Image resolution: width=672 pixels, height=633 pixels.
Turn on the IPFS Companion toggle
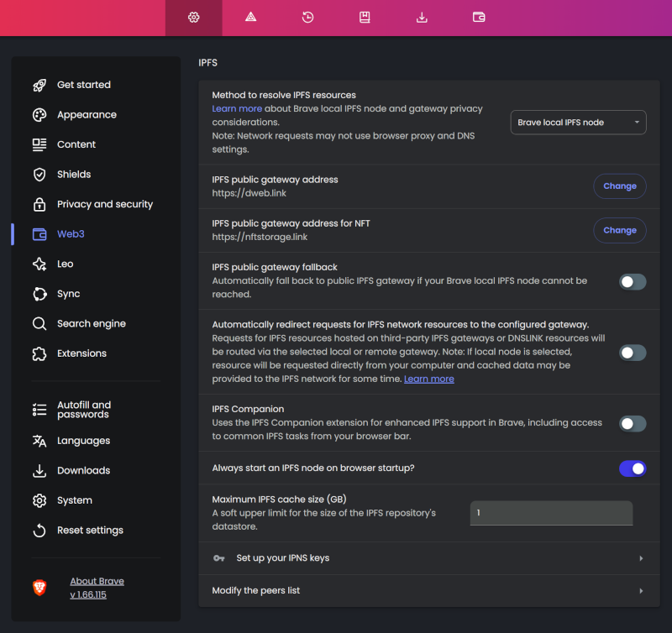click(633, 424)
